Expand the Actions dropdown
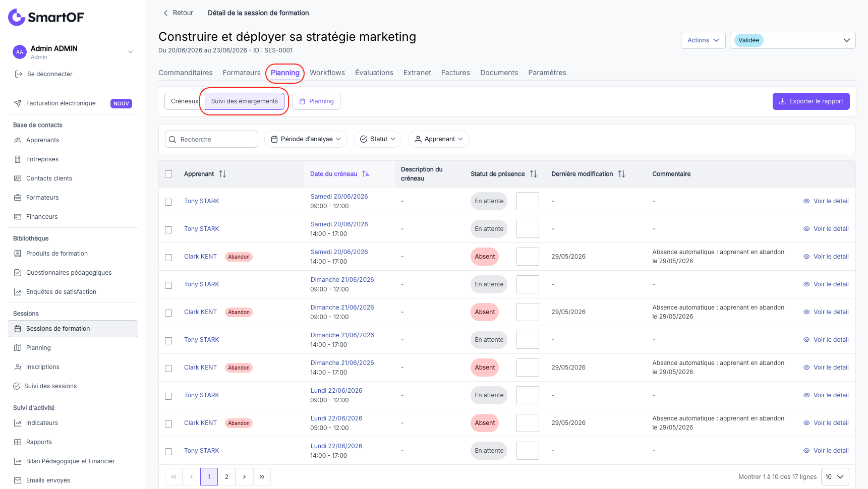 [703, 40]
